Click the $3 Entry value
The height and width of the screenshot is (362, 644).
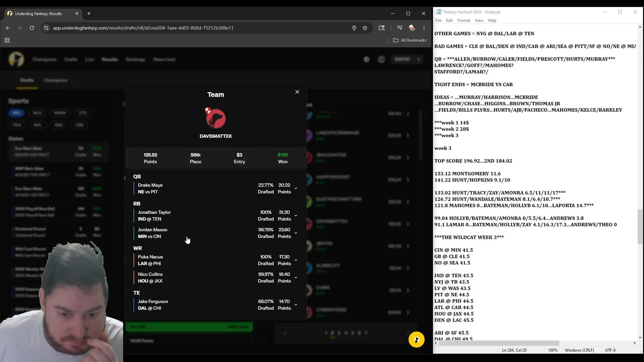239,155
